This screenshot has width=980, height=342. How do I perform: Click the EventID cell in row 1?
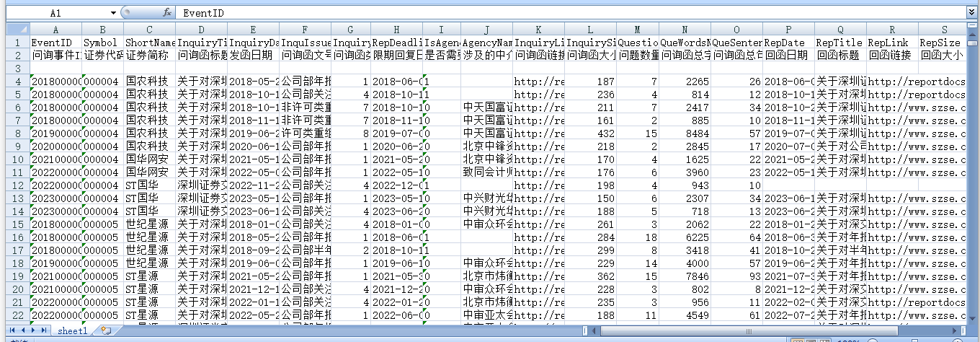pos(55,43)
